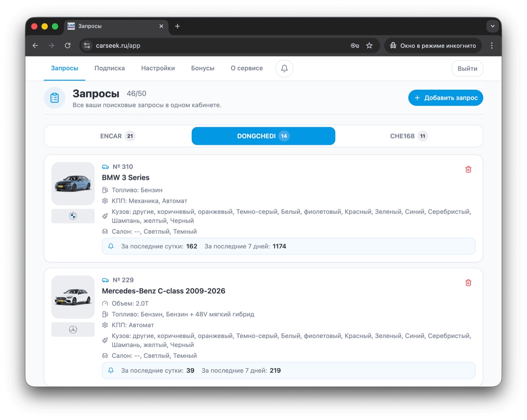Switch to the CHE168 source tab
This screenshot has height=420, width=527.
tap(409, 136)
